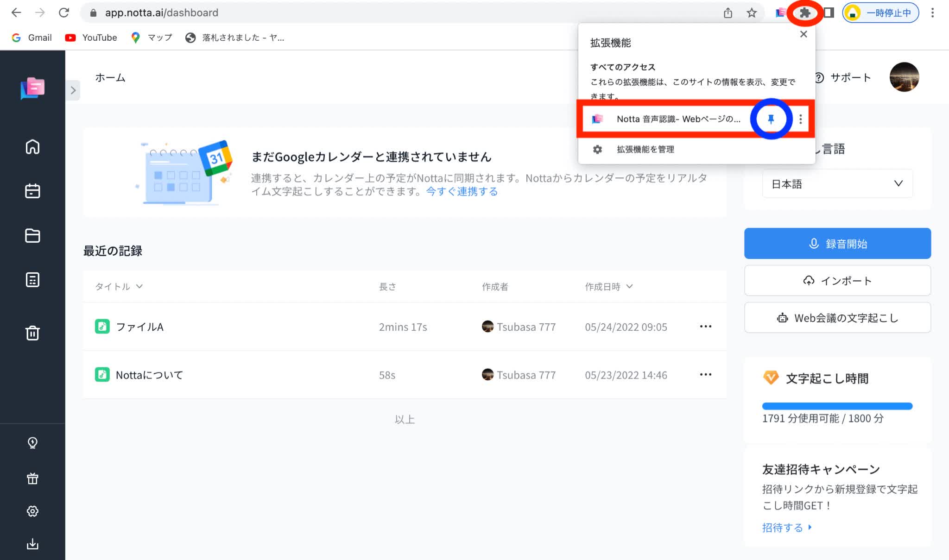Open the Chrome side panel

[x=829, y=13]
